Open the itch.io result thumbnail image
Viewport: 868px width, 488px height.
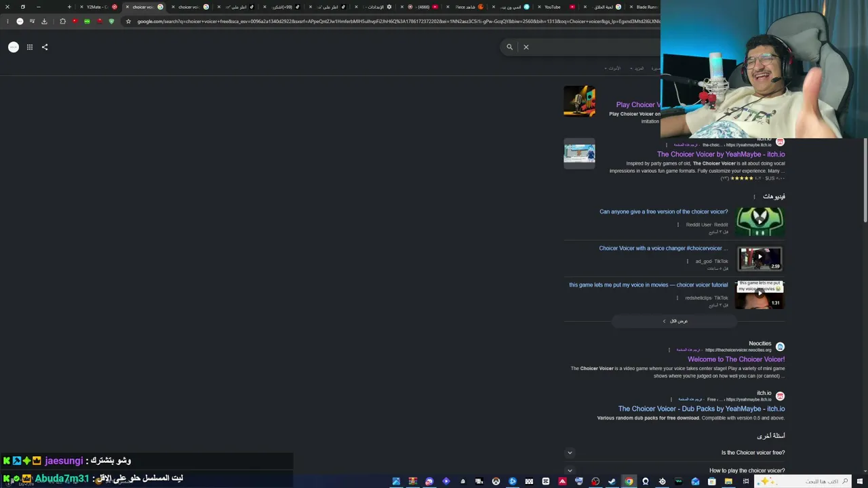(x=579, y=154)
